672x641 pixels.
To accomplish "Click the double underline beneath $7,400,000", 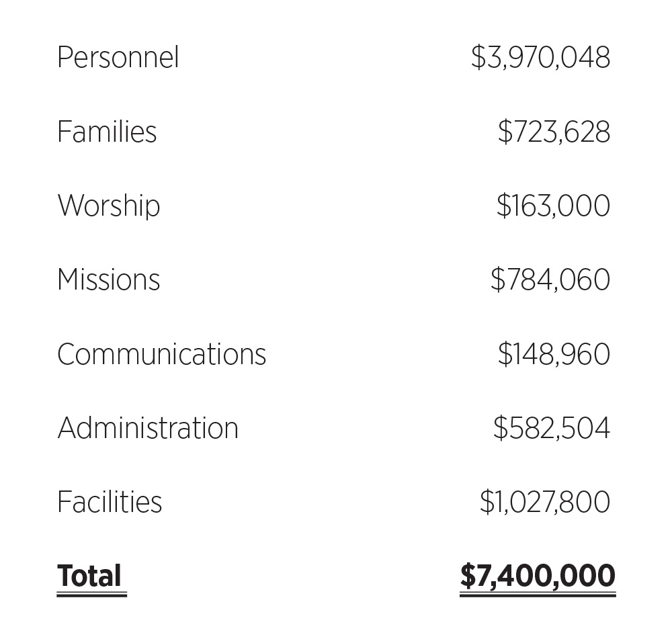I will (538, 595).
